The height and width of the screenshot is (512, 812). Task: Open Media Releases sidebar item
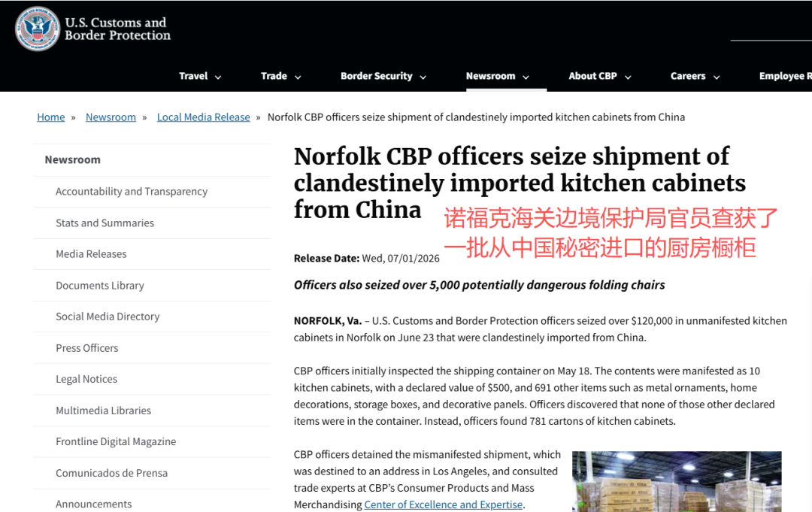tap(91, 254)
